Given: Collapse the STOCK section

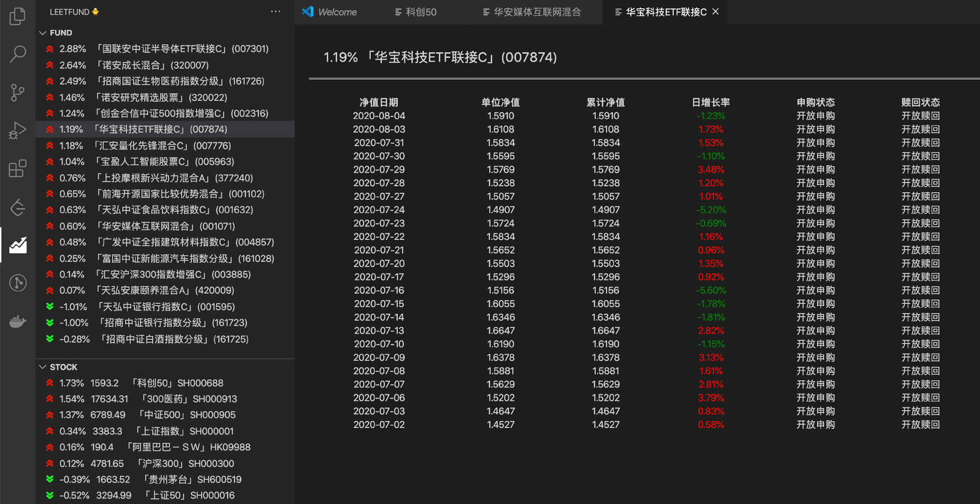Looking at the screenshot, I should click(x=43, y=367).
